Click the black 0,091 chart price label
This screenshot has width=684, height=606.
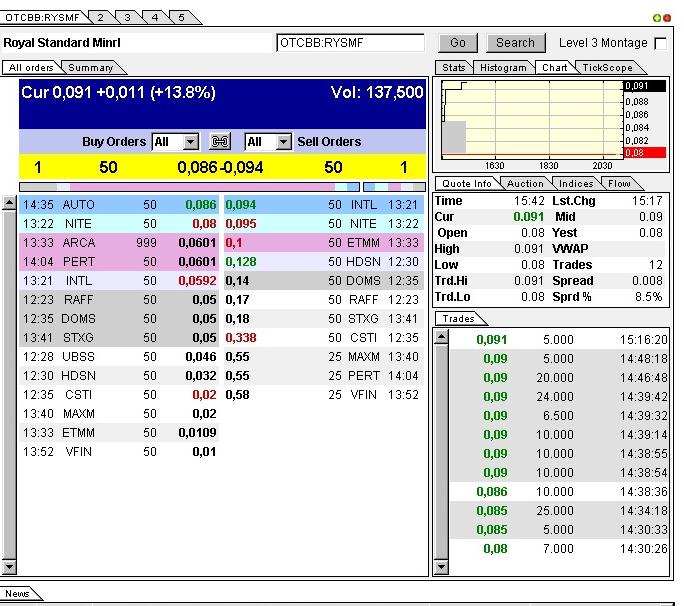(x=645, y=86)
